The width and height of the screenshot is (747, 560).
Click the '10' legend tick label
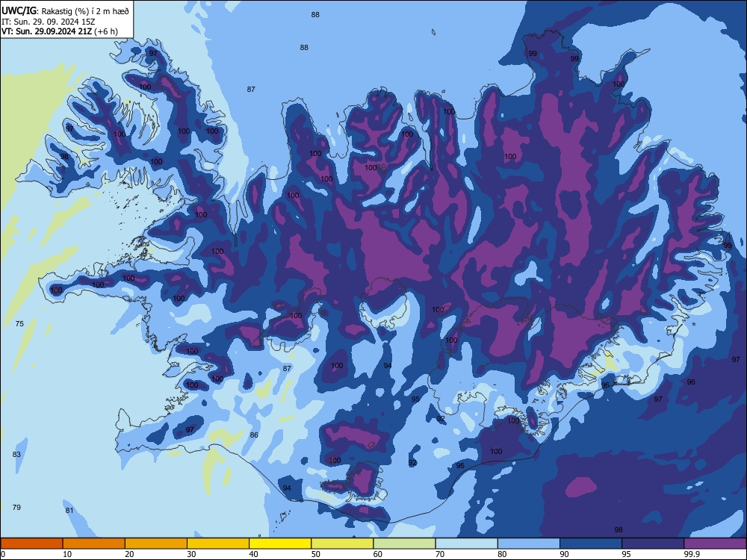67,554
